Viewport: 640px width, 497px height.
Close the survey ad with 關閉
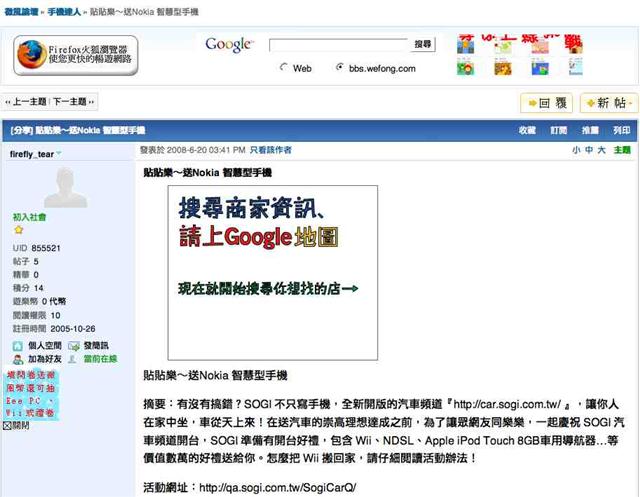tap(16, 426)
